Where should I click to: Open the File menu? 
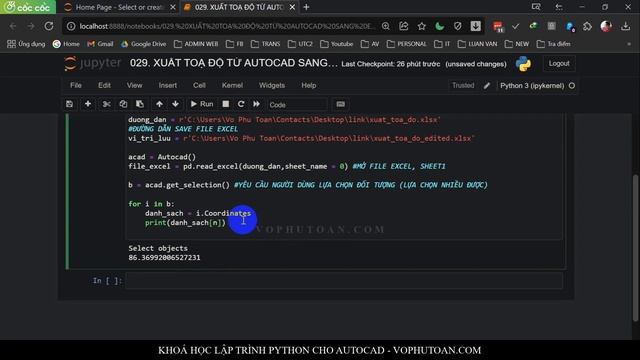(76, 85)
